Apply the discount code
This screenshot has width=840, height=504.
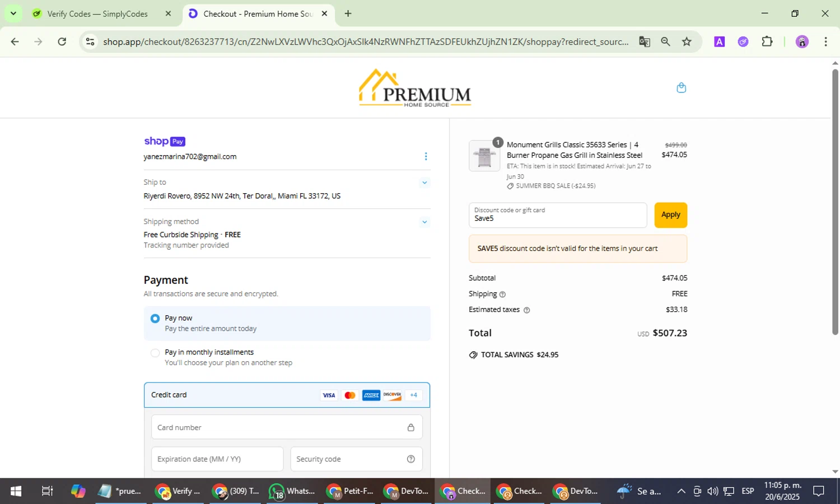coord(670,215)
